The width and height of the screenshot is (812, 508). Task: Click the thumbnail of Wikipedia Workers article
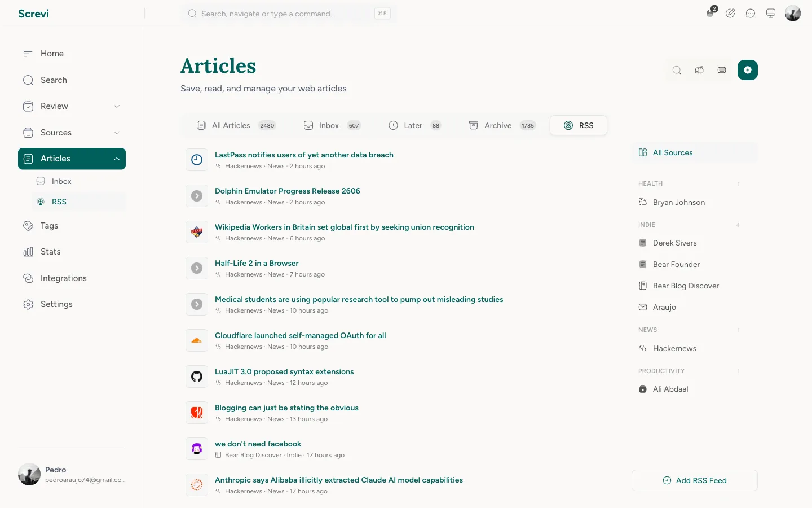coord(197,232)
